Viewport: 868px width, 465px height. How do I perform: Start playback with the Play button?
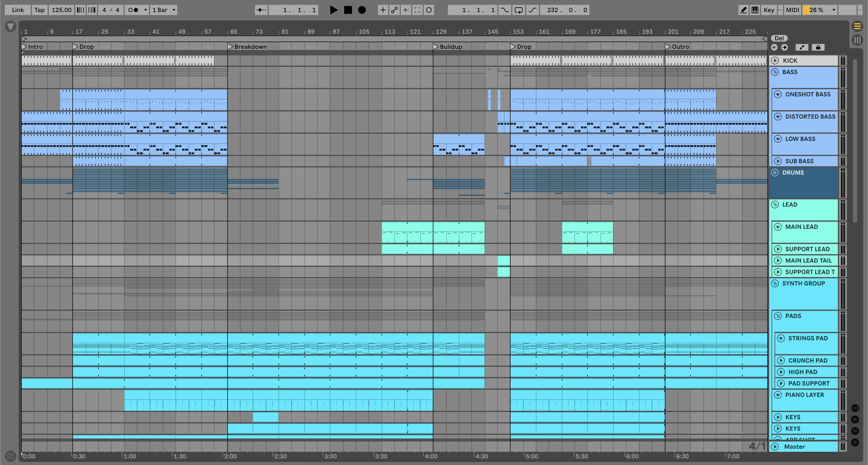[x=334, y=10]
